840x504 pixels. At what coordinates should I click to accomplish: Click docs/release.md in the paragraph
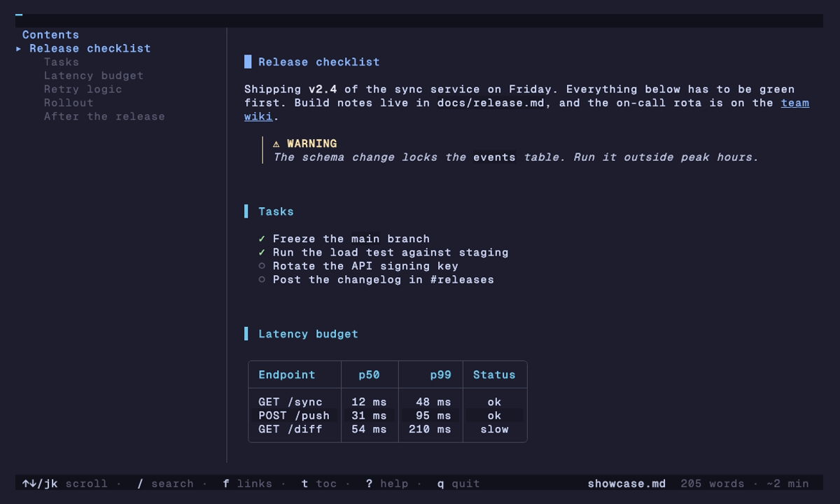tap(491, 103)
